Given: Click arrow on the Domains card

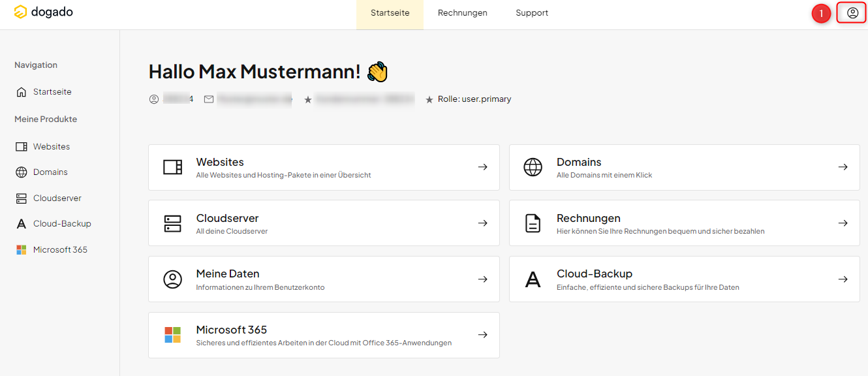Looking at the screenshot, I should click(x=843, y=167).
